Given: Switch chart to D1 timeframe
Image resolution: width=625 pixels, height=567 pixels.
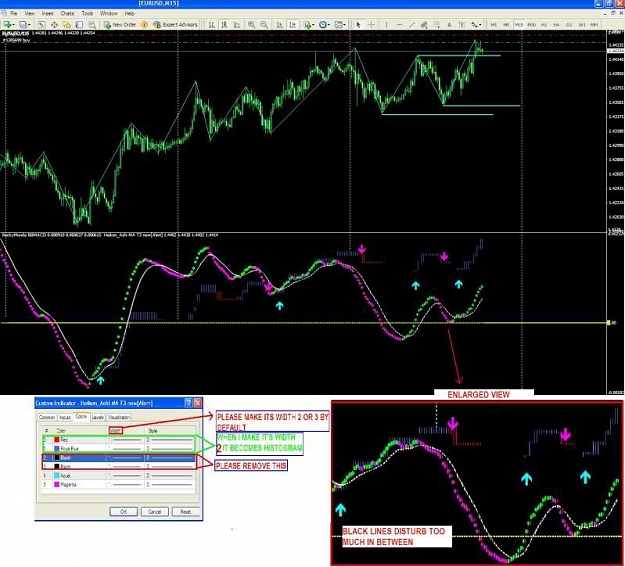Looking at the screenshot, I should [x=569, y=25].
